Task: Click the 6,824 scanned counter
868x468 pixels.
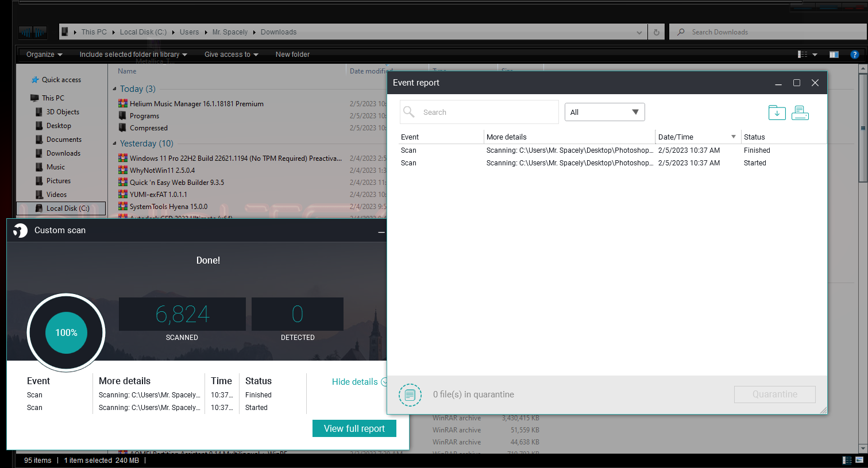Action: pos(182,314)
